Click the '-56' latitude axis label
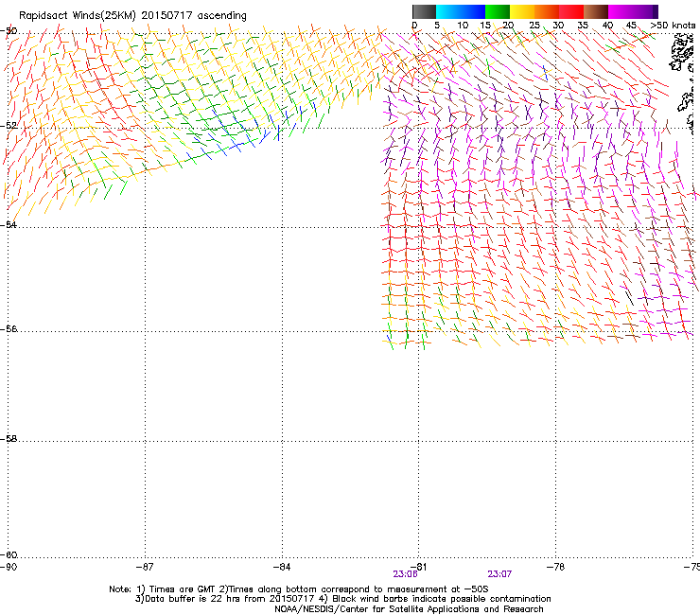The image size is (700, 615). (x=9, y=328)
